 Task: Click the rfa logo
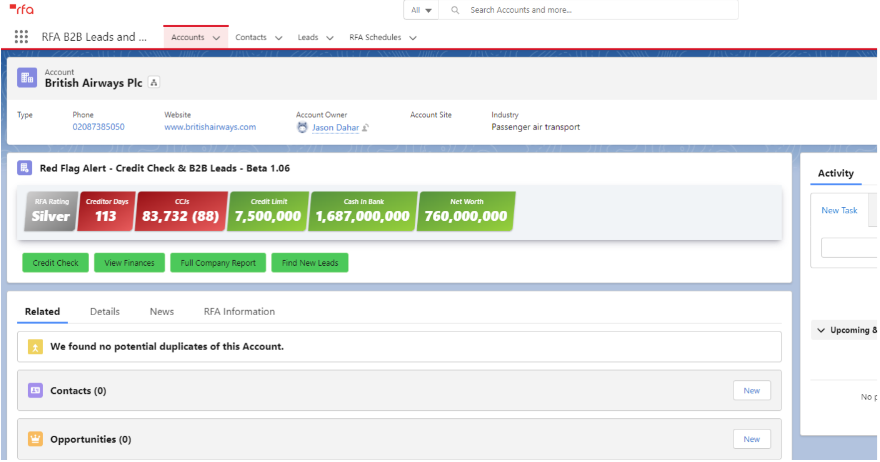point(22,9)
